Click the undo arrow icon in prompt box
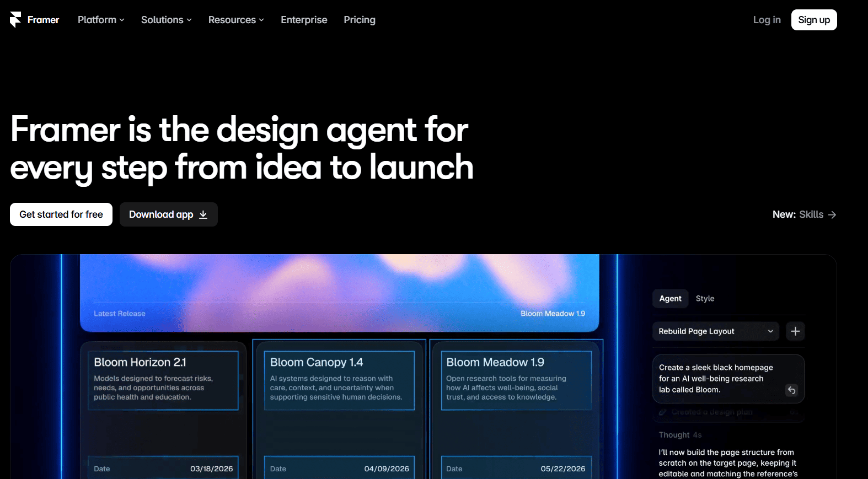Image resolution: width=868 pixels, height=479 pixels. 791,390
